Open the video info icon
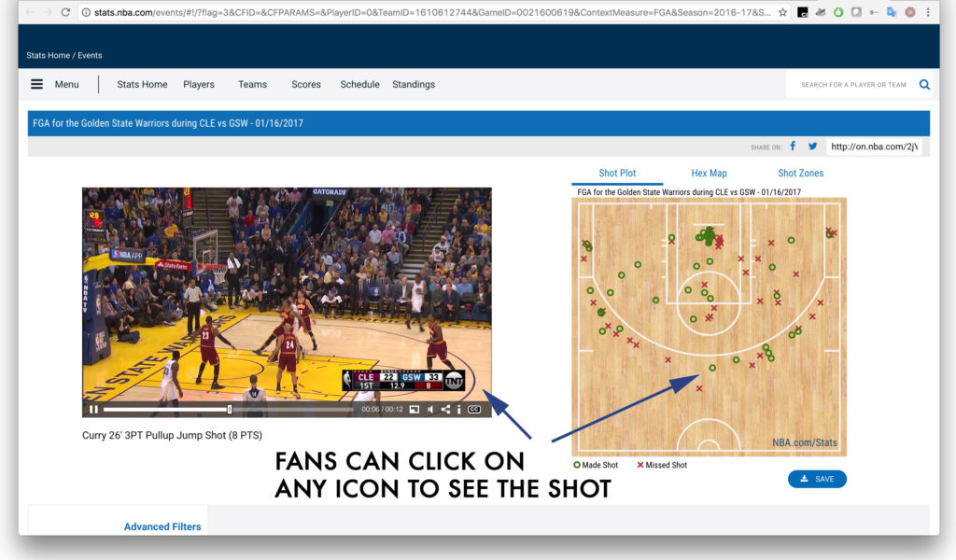This screenshot has width=956, height=560. tap(458, 409)
